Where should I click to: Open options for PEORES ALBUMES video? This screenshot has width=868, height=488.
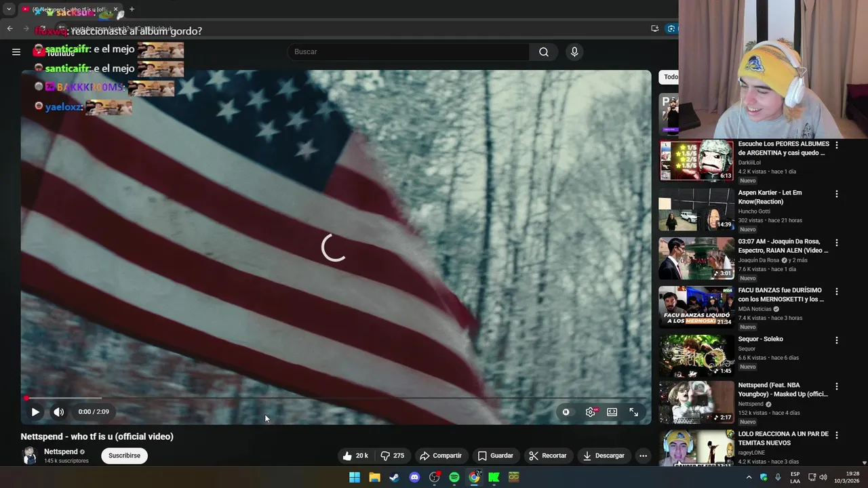tap(836, 145)
